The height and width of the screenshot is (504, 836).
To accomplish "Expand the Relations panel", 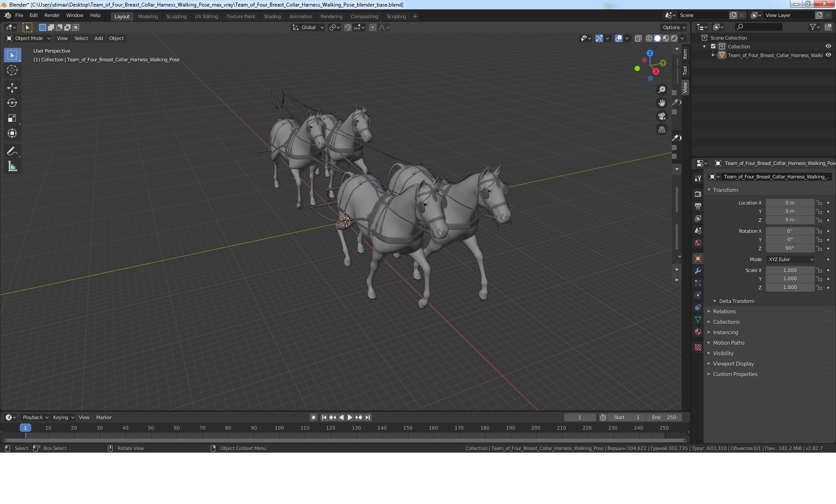I will pos(724,312).
